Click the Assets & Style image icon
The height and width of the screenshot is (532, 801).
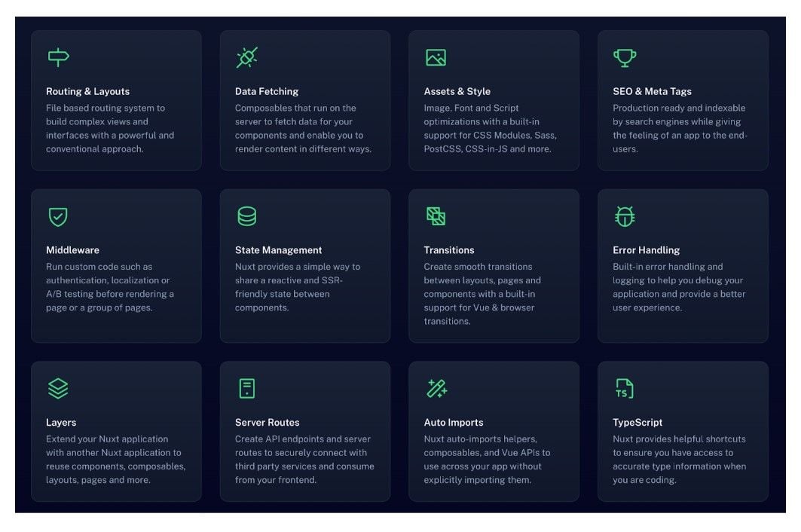click(x=436, y=57)
